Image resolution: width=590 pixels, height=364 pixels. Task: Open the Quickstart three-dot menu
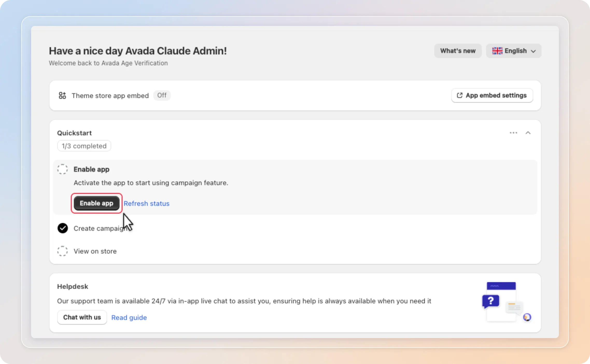coord(513,133)
